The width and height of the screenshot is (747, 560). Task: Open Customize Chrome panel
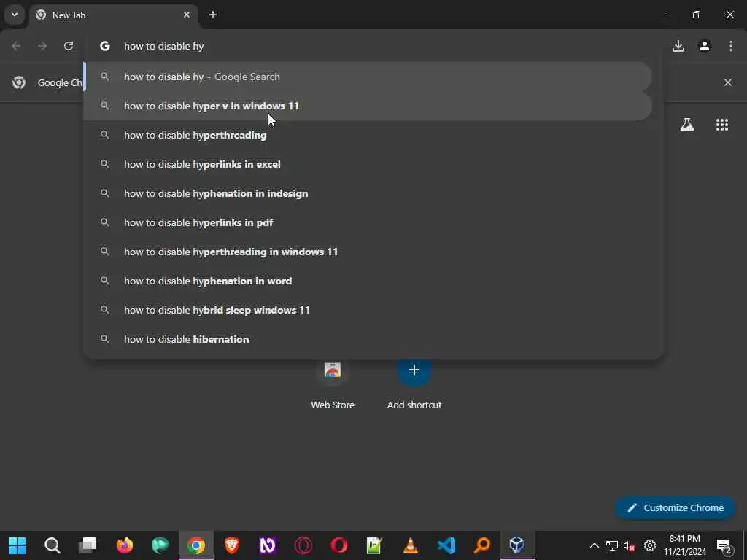(x=675, y=507)
